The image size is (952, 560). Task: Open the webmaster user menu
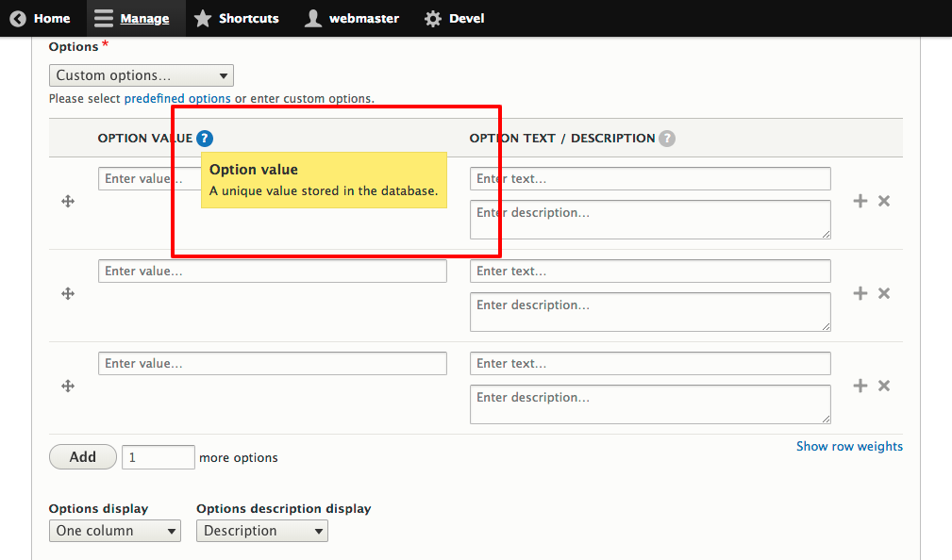click(351, 18)
